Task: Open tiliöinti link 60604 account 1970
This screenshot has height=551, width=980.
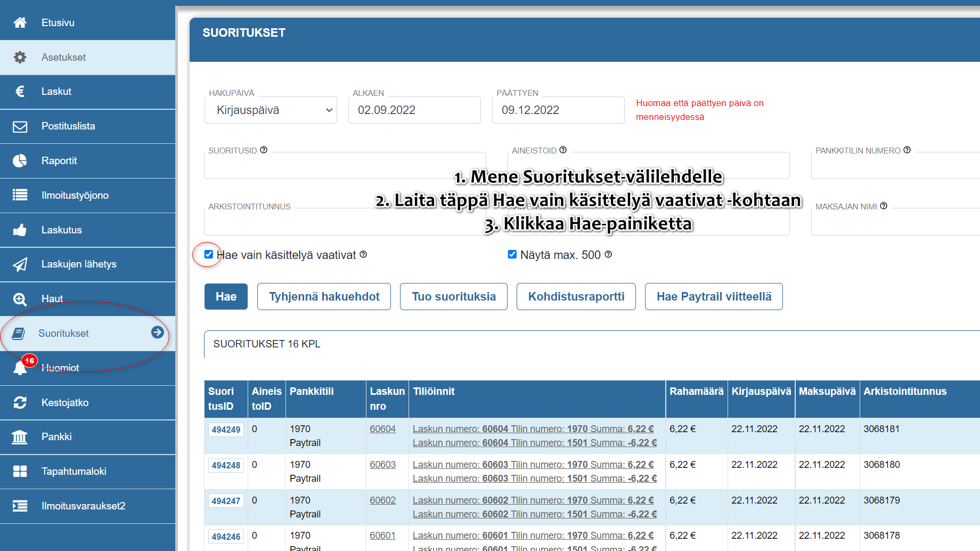Action: [533, 429]
